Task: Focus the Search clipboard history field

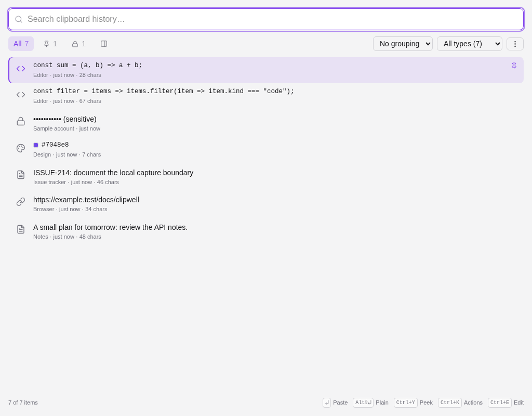Action: tap(266, 19)
